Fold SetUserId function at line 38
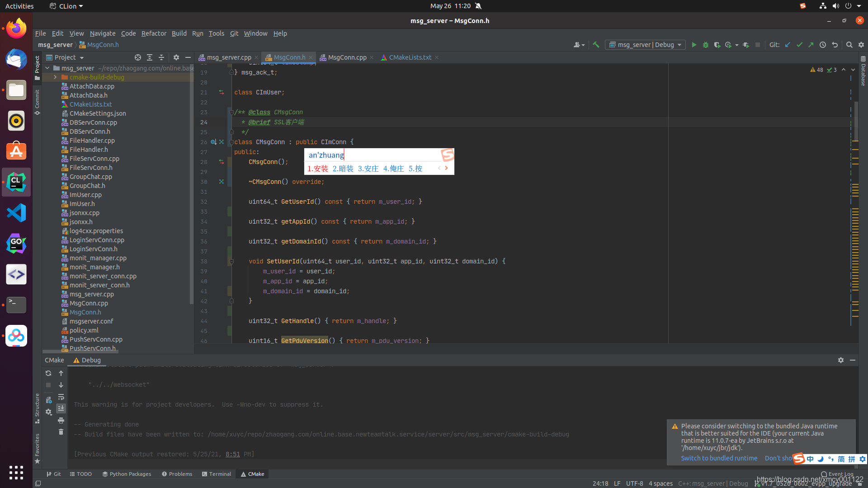 point(231,261)
